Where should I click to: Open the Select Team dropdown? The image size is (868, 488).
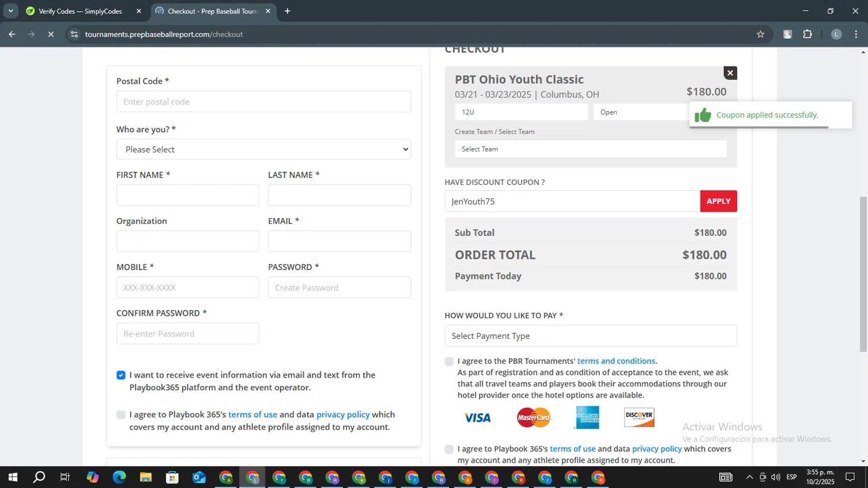tap(591, 149)
